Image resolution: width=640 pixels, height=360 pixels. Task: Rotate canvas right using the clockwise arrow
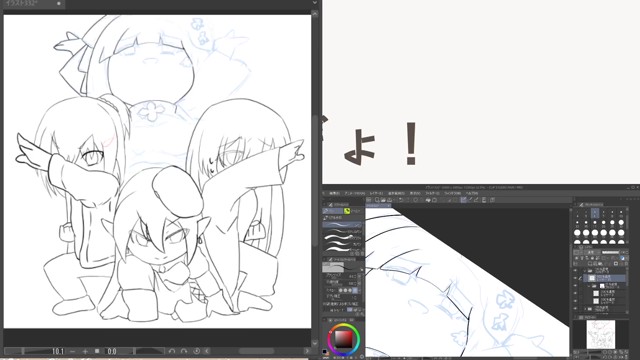point(184,351)
